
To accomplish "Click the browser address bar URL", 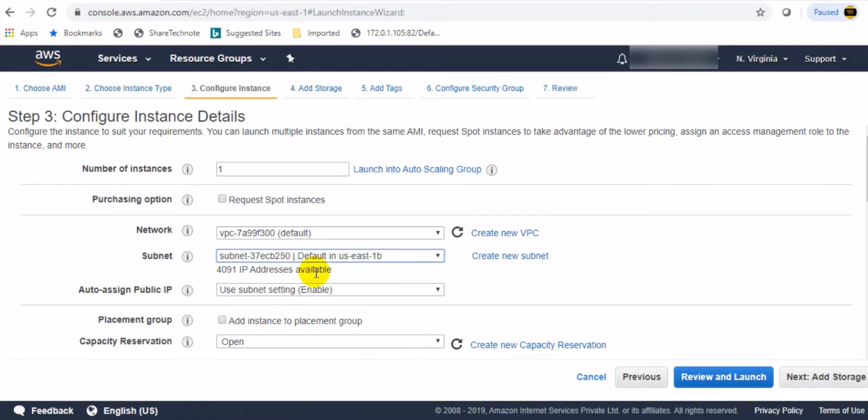I will pyautogui.click(x=246, y=12).
